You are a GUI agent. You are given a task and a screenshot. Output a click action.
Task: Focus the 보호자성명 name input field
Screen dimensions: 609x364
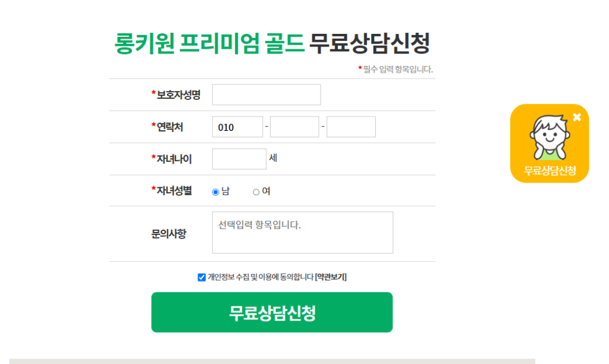266,95
